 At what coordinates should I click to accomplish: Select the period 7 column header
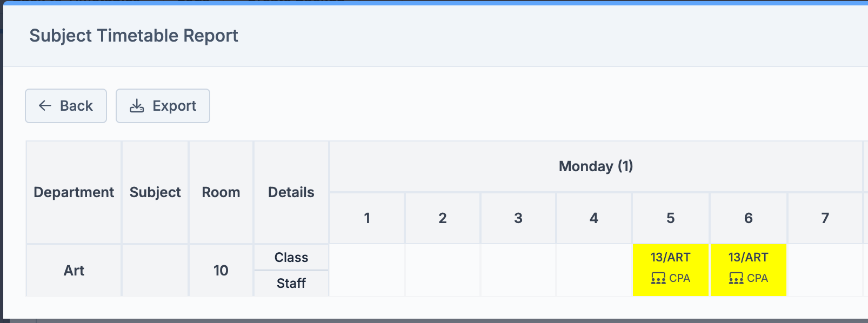(x=825, y=218)
